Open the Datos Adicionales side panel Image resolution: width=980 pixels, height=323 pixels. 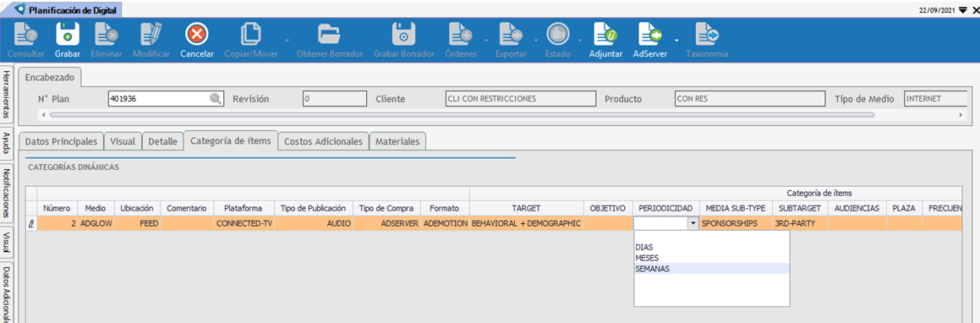(6, 293)
